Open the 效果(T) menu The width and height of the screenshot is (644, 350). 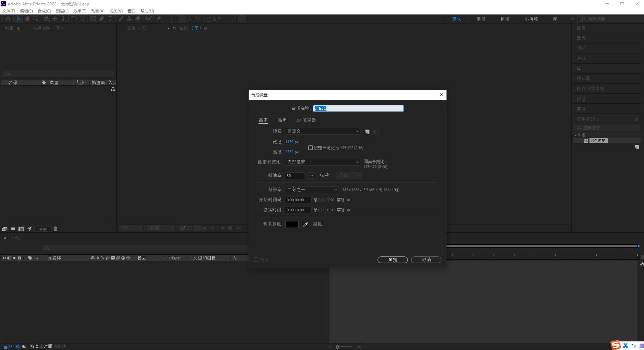(x=80, y=11)
